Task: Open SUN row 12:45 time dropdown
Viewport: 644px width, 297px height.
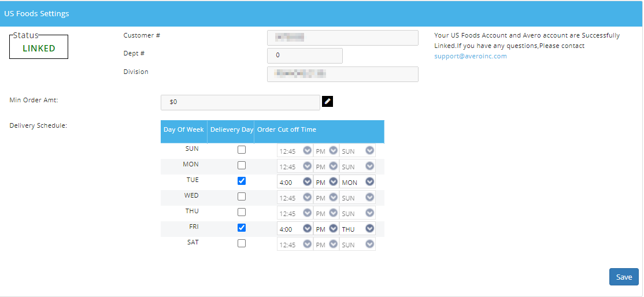Action: 295,151
